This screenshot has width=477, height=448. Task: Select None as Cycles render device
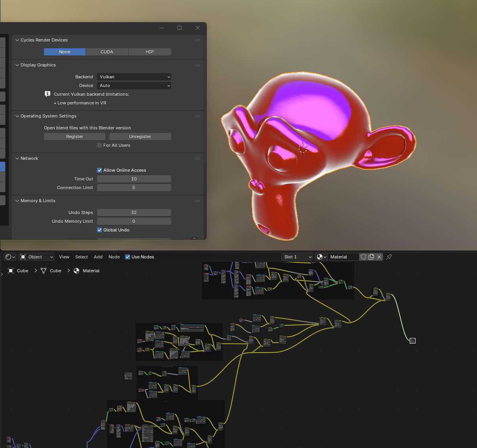pyautogui.click(x=65, y=52)
